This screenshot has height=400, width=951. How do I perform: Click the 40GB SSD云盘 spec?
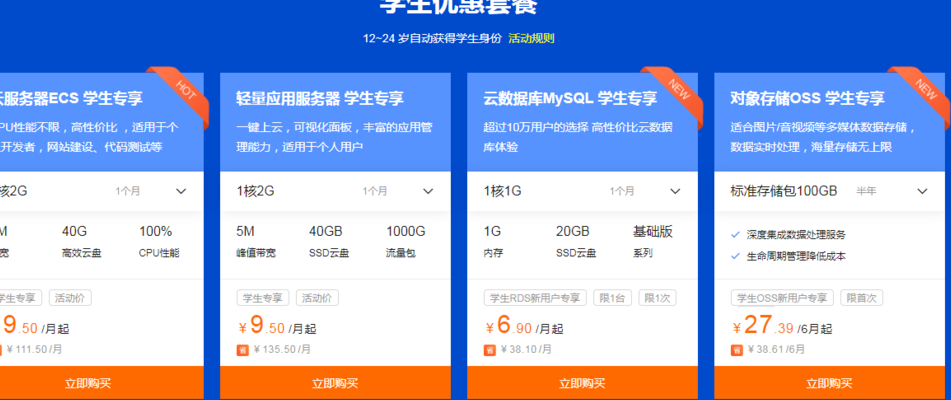pos(329,242)
